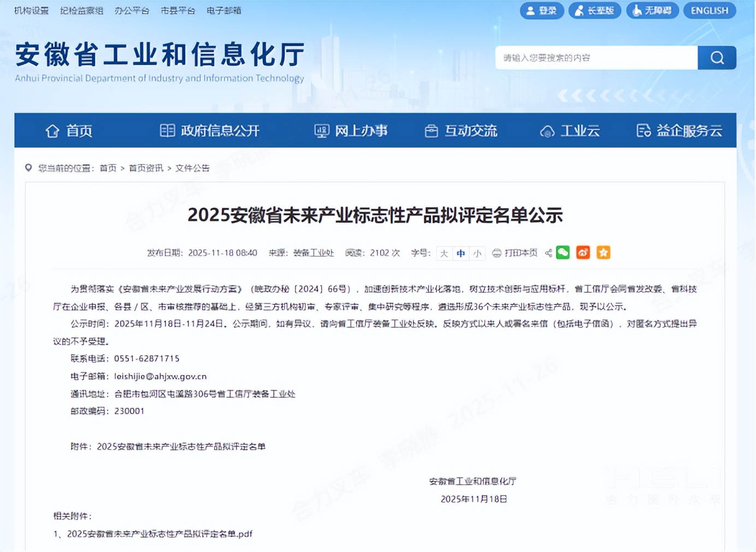Open the 工业云 navigation item
Screen dimensions: 756x552
pyautogui.click(x=570, y=131)
